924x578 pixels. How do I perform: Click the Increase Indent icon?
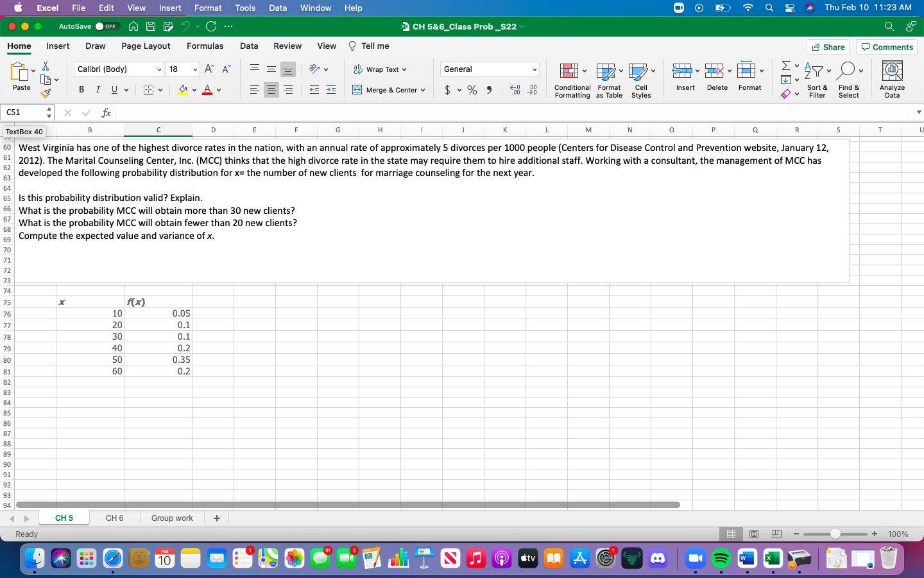(331, 90)
